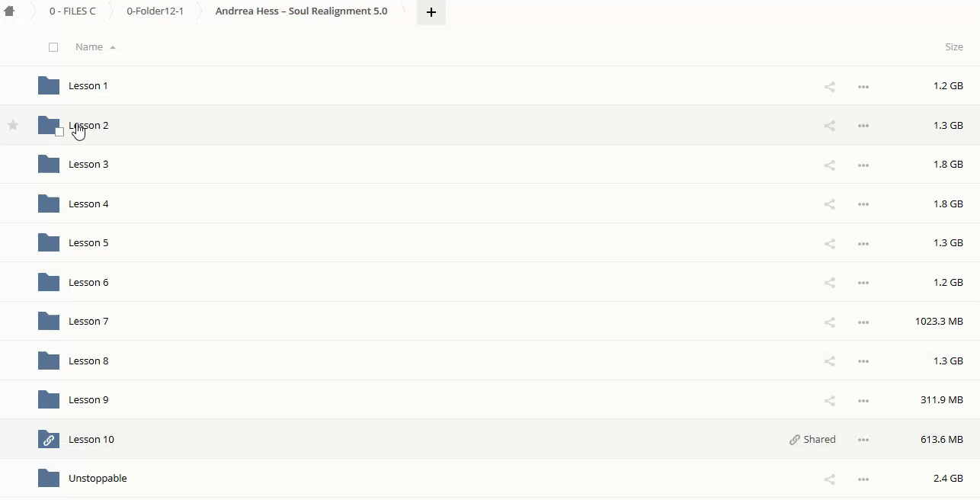Tick the Lesson 2 selection checkbox
Image resolution: width=980 pixels, height=500 pixels.
pyautogui.click(x=59, y=132)
